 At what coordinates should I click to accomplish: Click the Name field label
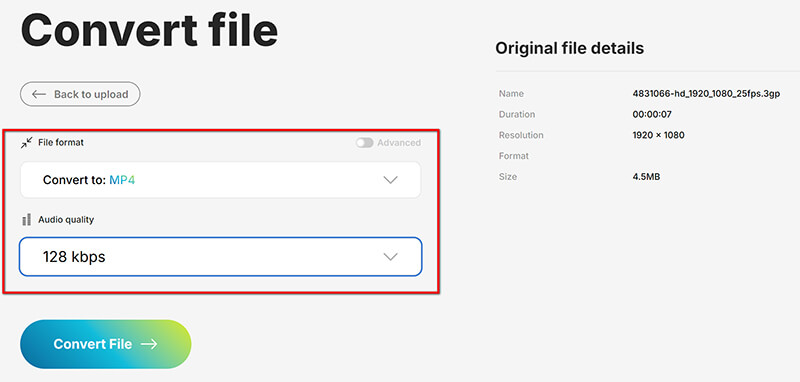511,94
